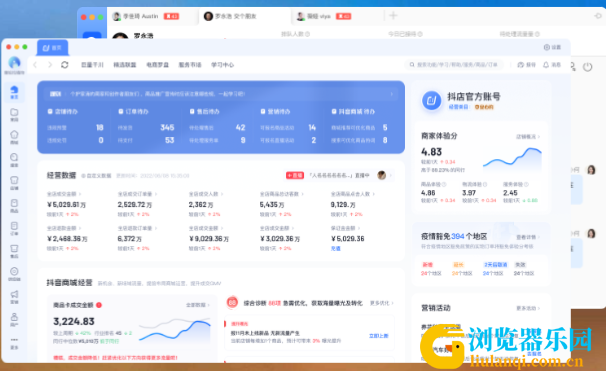
Task: Open 全部数据 link in 商品卡成交金额 card
Action: (197, 305)
